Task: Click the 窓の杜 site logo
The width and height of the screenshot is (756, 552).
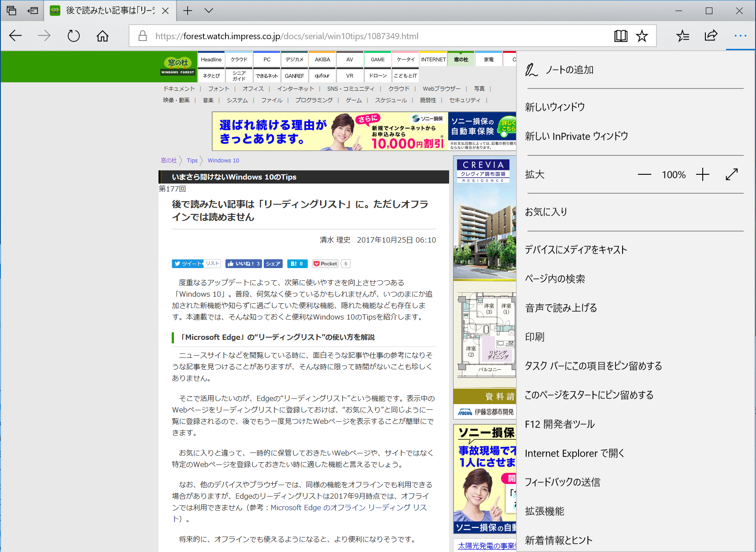Action: point(178,65)
